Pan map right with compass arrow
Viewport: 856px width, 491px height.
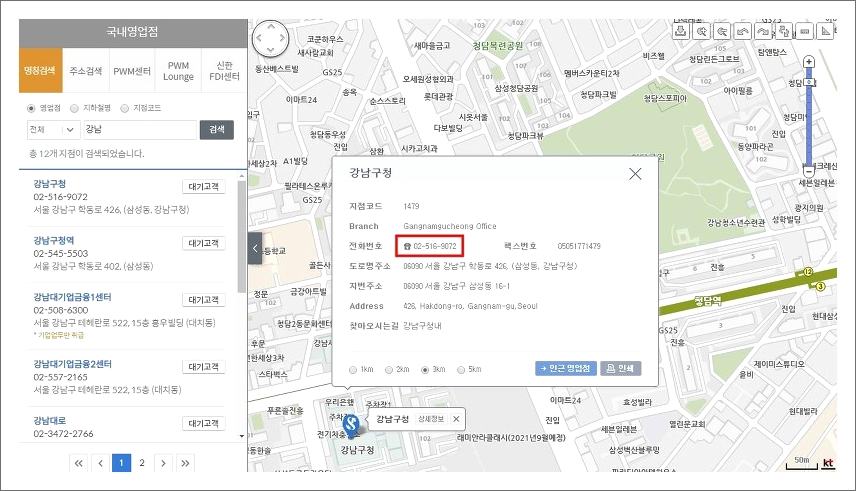click(x=282, y=38)
